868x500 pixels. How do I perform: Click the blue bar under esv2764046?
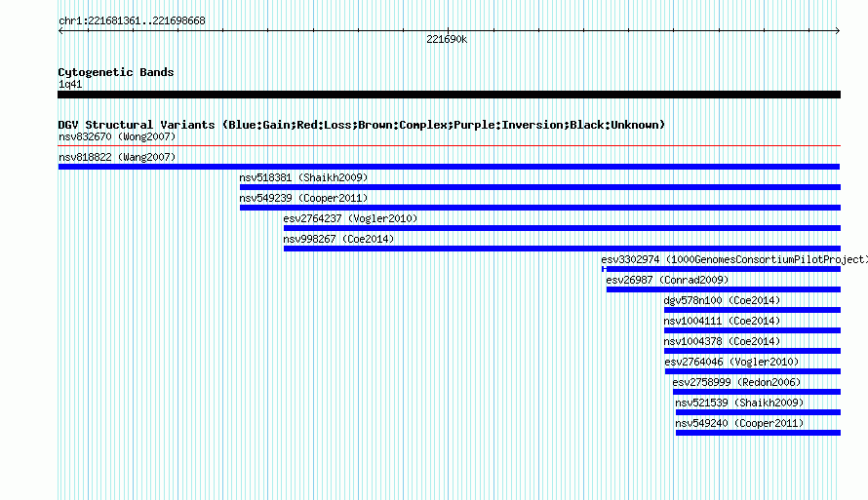point(753,371)
